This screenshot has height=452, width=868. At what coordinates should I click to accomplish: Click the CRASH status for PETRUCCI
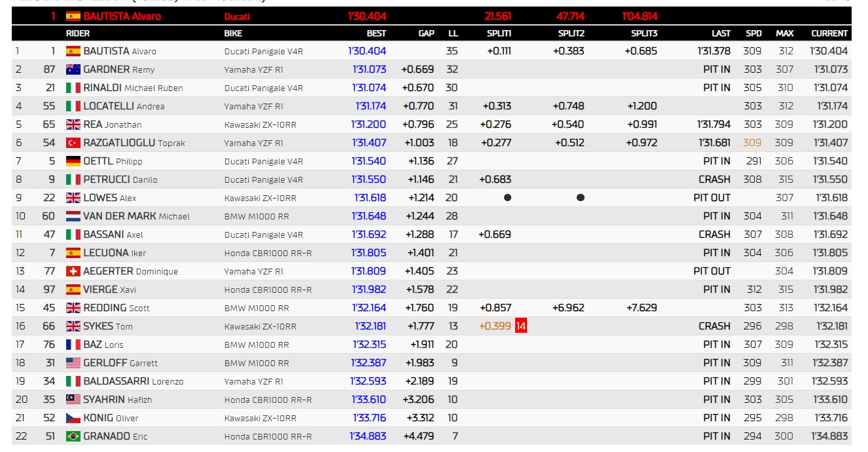(714, 179)
